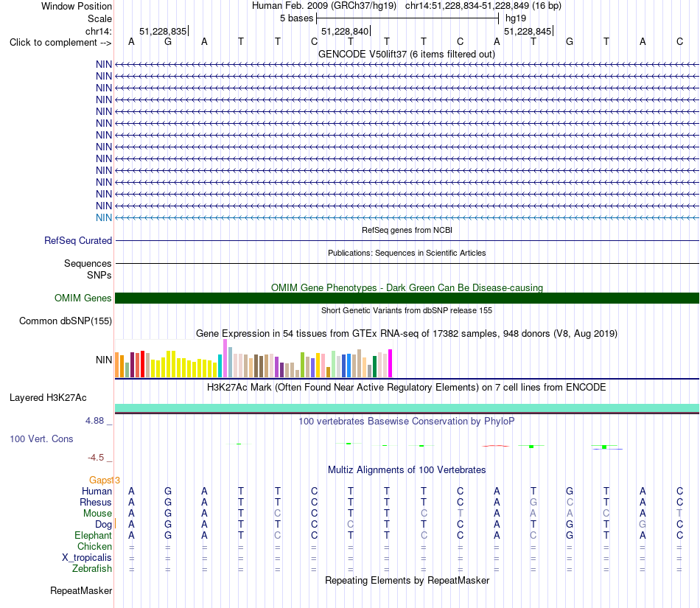Click the Layered H3K27Ac label
This screenshot has width=700, height=608.
48,398
